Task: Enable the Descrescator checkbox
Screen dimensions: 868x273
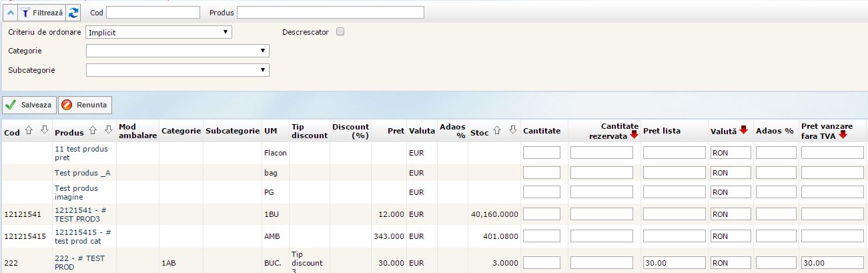Action: pyautogui.click(x=340, y=32)
